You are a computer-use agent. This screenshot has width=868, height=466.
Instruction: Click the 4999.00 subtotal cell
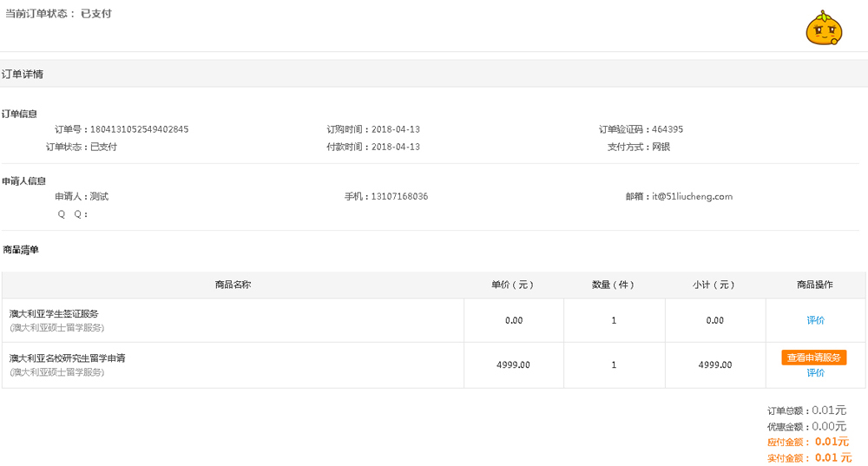(x=715, y=365)
